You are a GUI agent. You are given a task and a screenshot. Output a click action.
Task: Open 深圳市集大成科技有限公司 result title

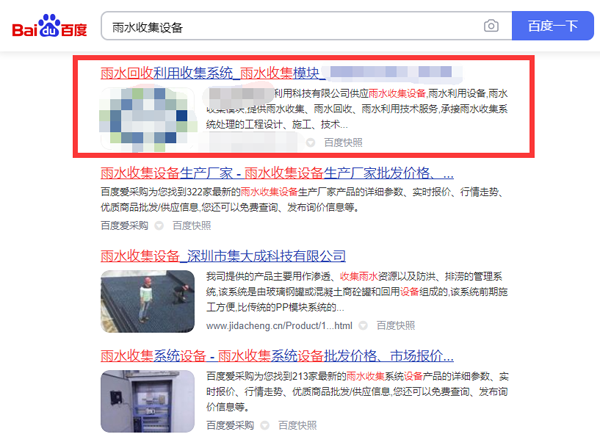coord(223,256)
